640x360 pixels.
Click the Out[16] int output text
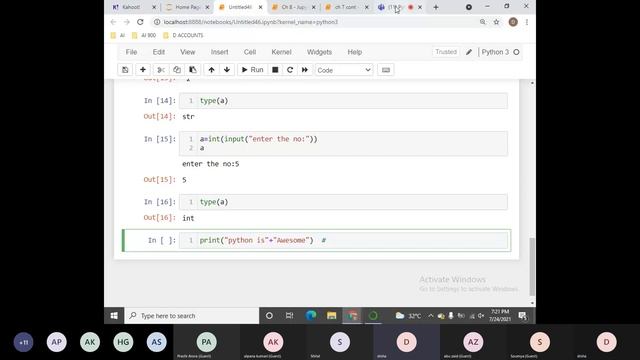[188, 218]
